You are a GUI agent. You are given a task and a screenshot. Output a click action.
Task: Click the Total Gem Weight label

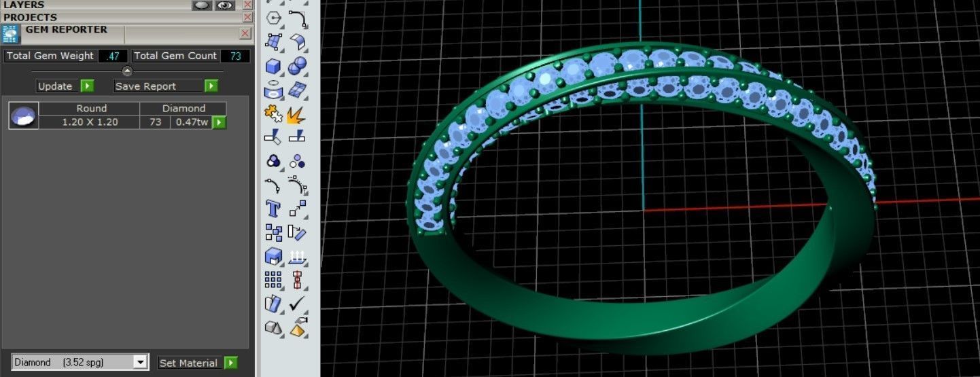50,56
